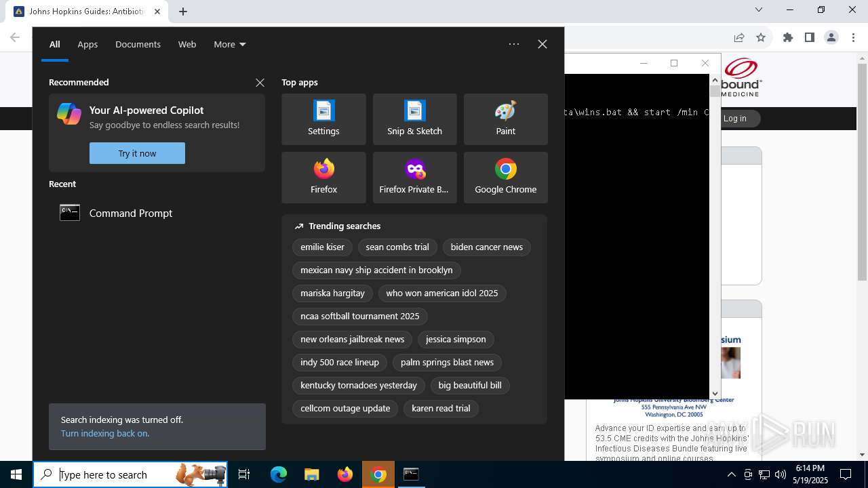Click Log in on webpage

pyautogui.click(x=734, y=119)
